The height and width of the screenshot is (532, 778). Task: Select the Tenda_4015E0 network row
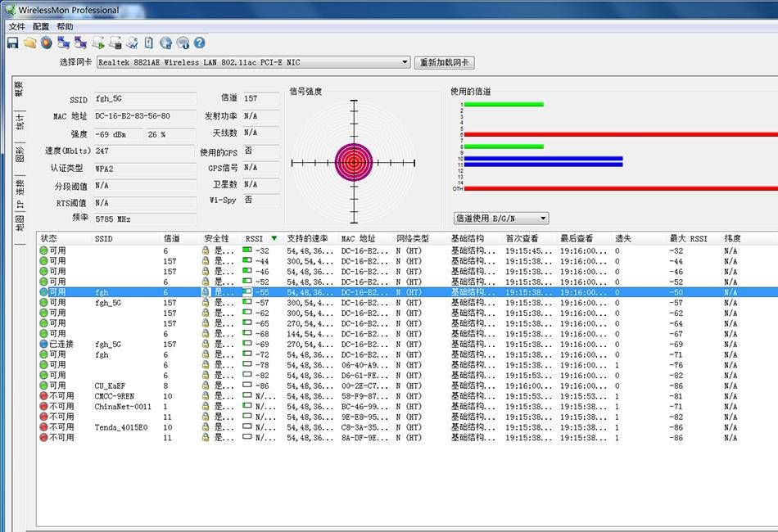(x=120, y=427)
